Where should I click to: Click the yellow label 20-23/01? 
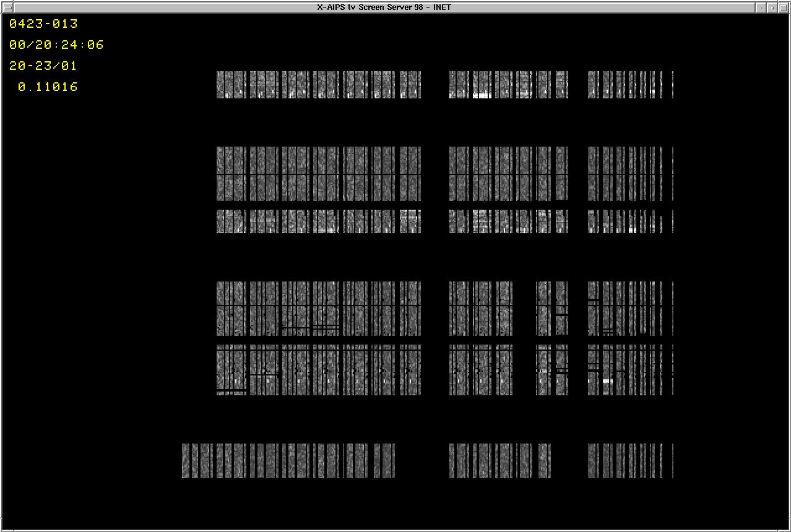coord(43,66)
